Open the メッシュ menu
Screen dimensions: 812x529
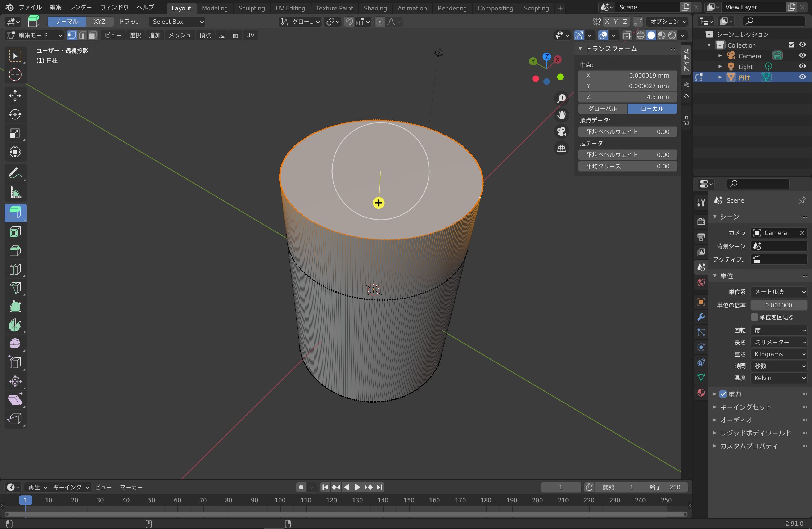(180, 35)
